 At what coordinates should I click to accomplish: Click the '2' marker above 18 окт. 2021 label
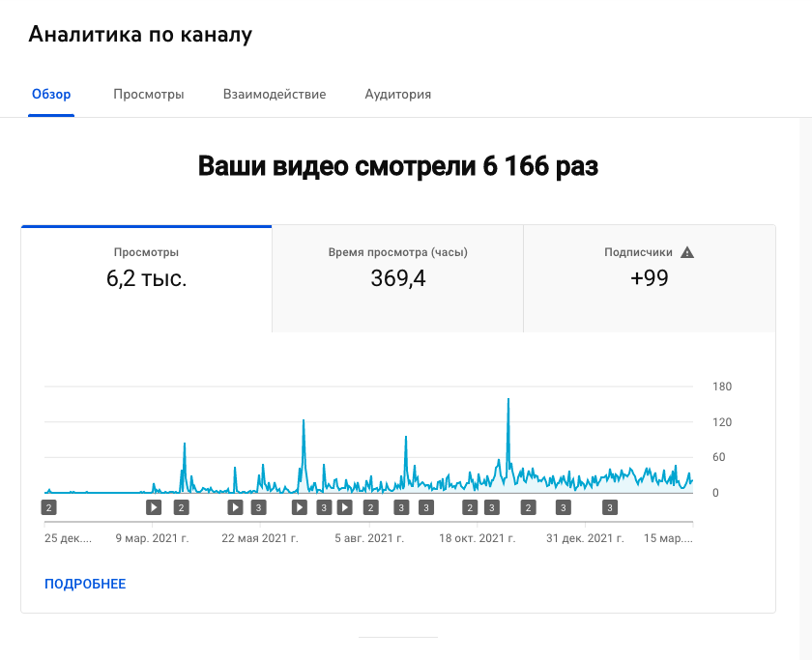pos(470,508)
